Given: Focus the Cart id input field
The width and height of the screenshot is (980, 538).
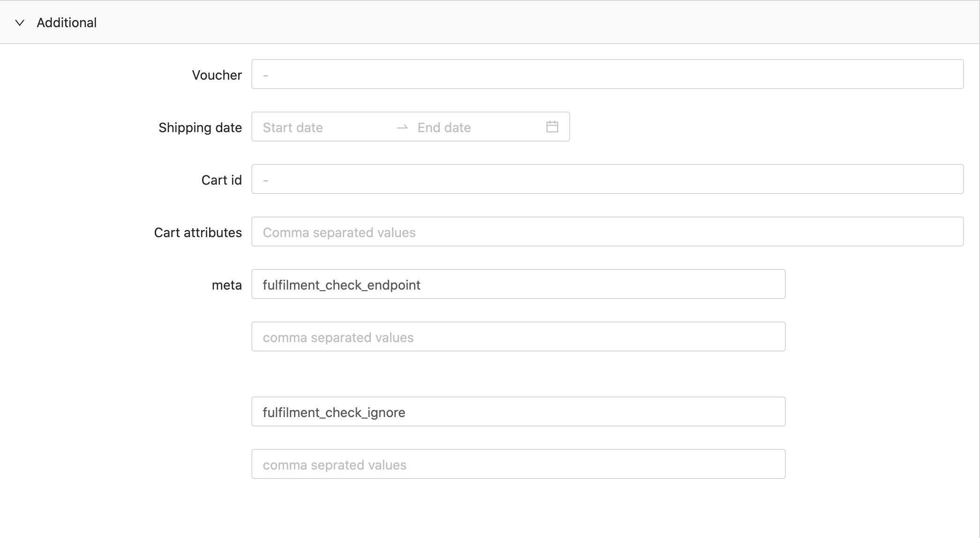Looking at the screenshot, I should point(607,179).
